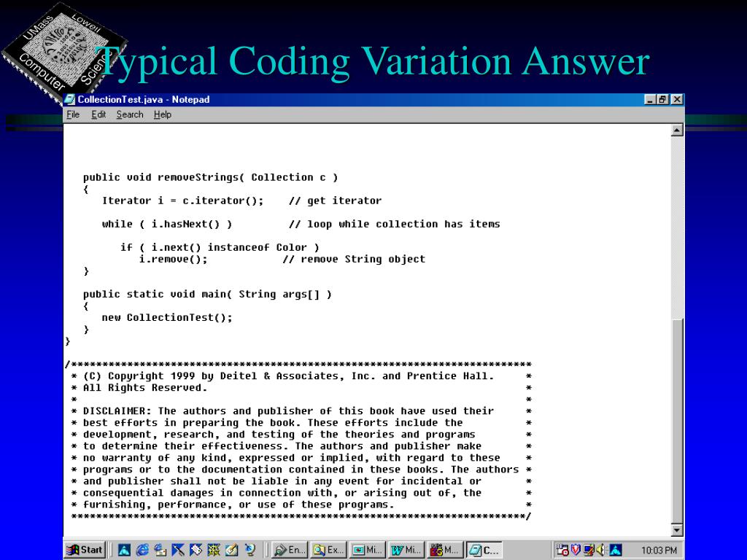This screenshot has width=747, height=560.
Task: Click the Notepad icon in the title bar
Action: 70,99
